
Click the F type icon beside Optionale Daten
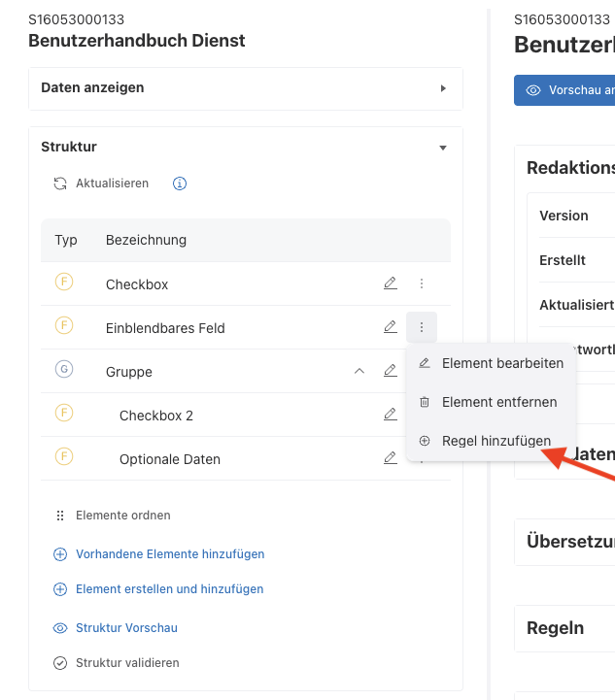(65, 457)
